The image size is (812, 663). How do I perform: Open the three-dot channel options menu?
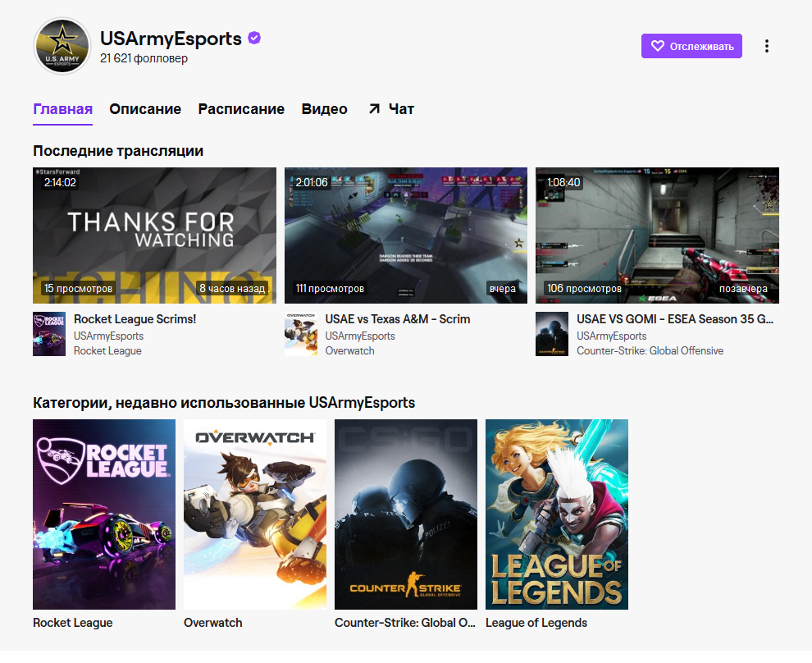(766, 46)
